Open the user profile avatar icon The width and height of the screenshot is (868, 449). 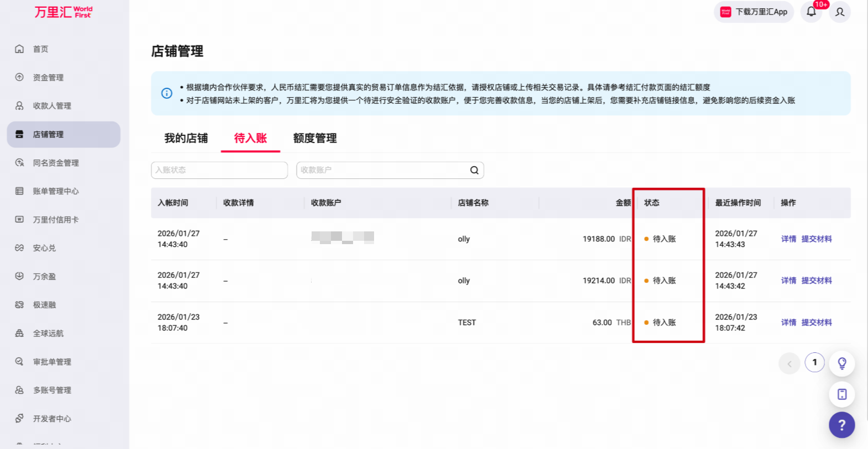(x=840, y=12)
